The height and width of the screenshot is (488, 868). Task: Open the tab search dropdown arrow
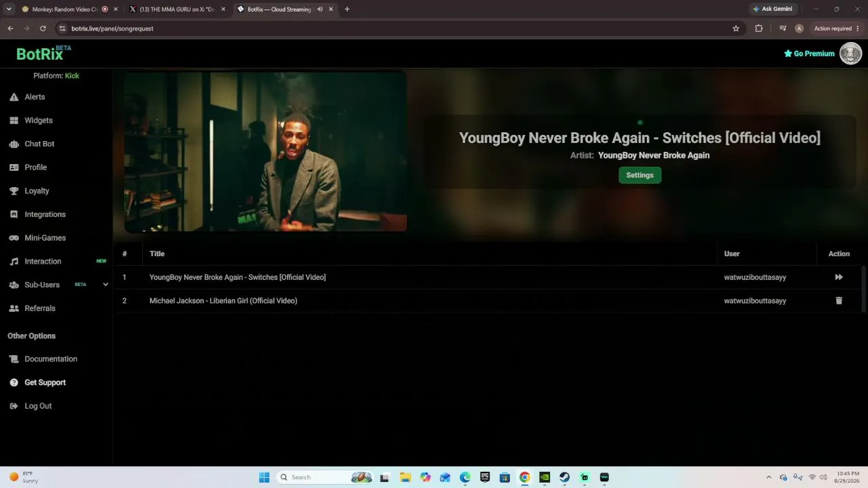(9, 9)
